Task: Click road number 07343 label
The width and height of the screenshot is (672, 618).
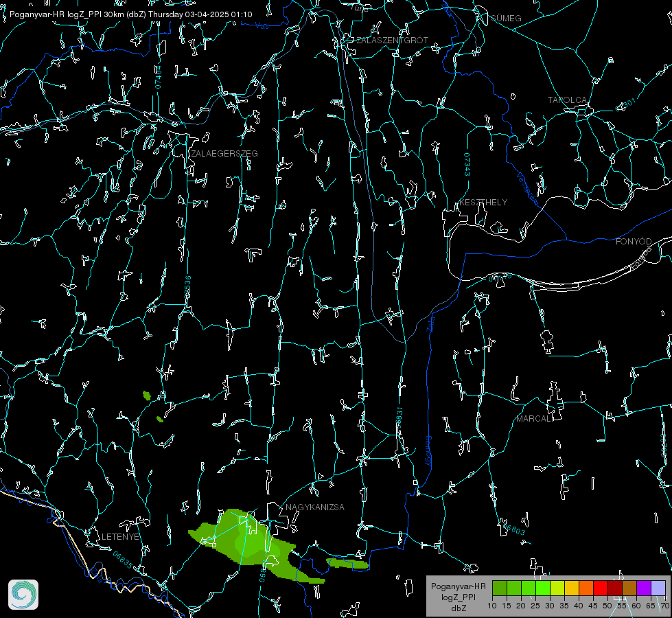Action: (467, 164)
